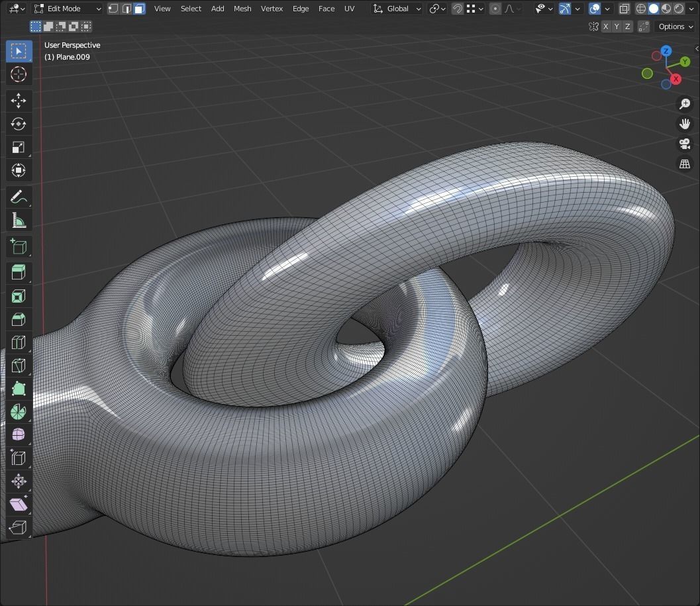Activate the Knife tool
The height and width of the screenshot is (606, 700).
point(19,366)
